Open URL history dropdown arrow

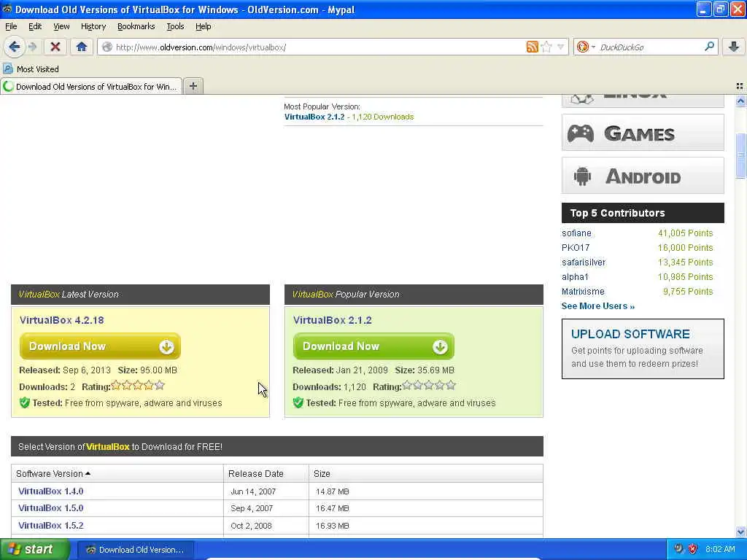point(561,47)
